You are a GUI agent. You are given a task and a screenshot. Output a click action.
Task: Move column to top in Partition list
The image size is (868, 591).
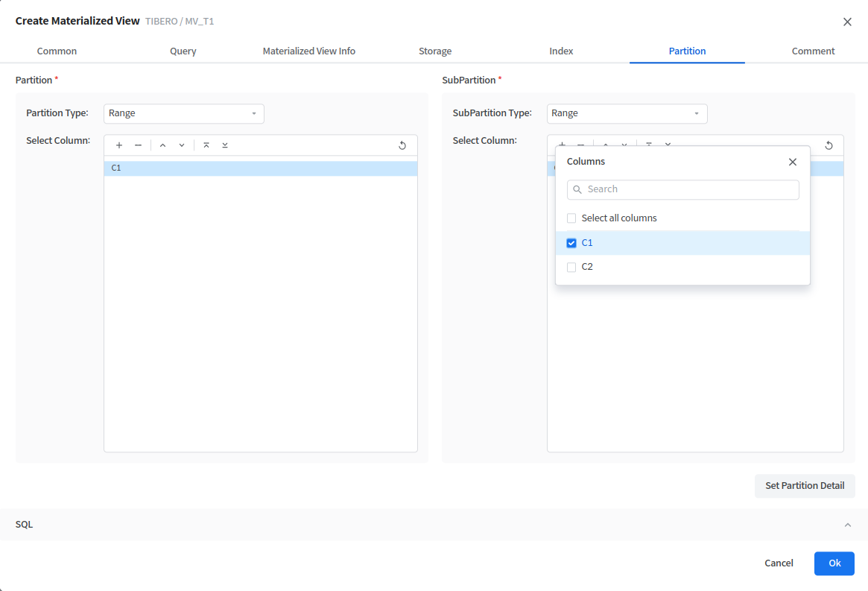tap(206, 145)
